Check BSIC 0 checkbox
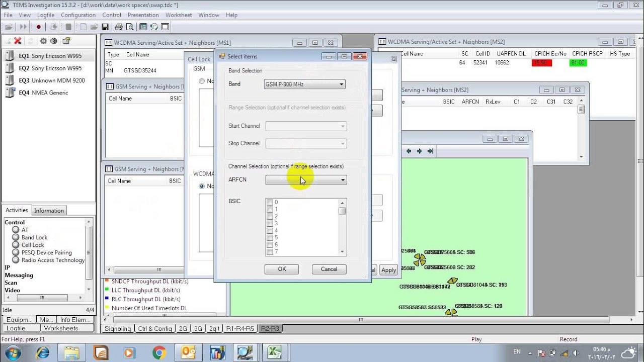 pos(270,203)
